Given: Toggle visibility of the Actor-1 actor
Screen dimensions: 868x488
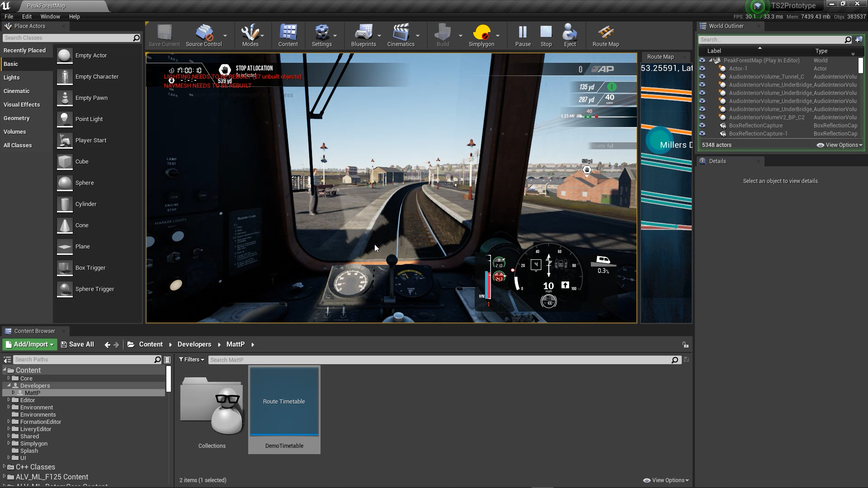Looking at the screenshot, I should pos(702,69).
